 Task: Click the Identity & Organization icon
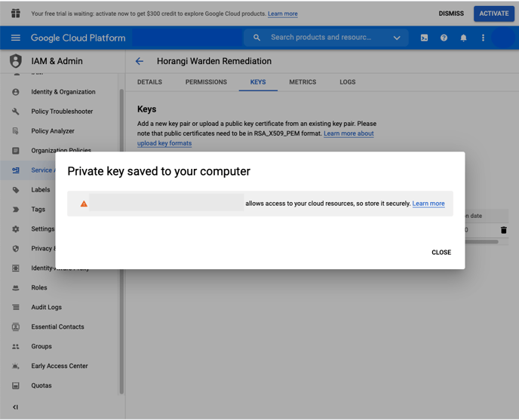point(16,92)
